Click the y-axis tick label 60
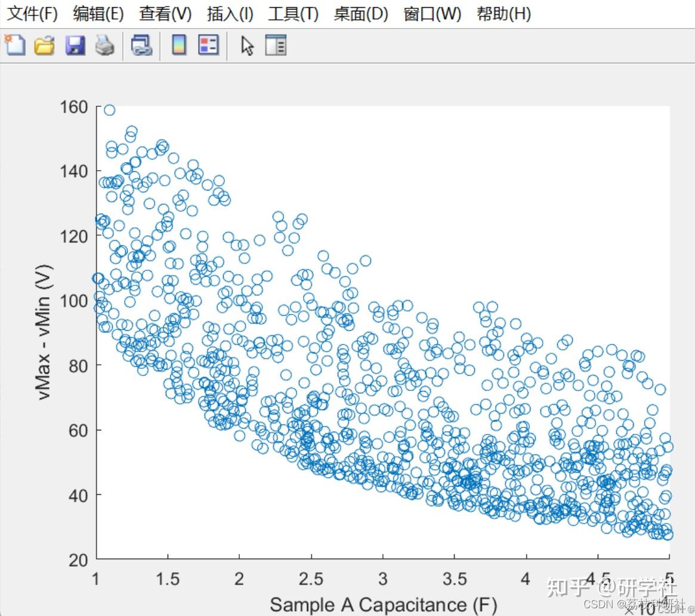This screenshot has width=695, height=616. point(78,430)
